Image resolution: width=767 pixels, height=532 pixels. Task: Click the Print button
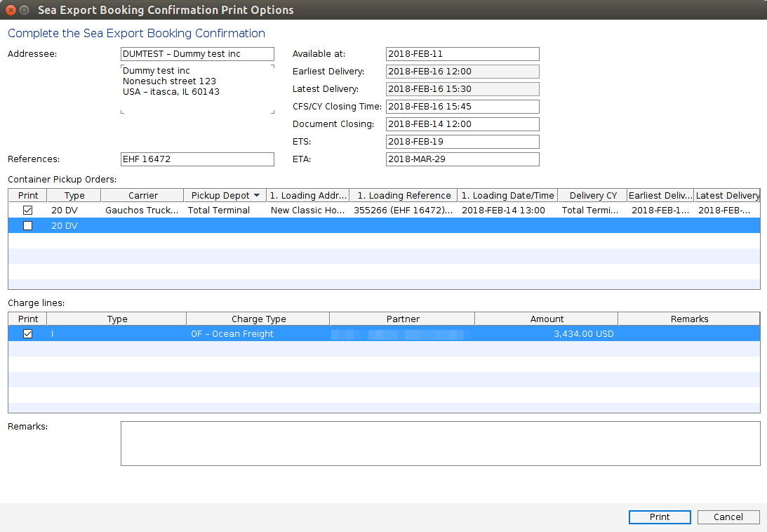click(x=659, y=517)
